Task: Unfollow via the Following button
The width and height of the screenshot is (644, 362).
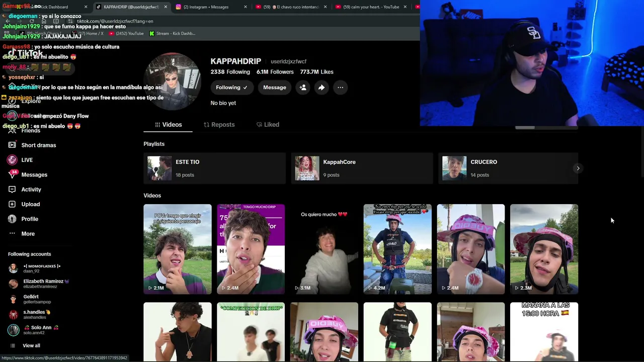Action: (231, 87)
